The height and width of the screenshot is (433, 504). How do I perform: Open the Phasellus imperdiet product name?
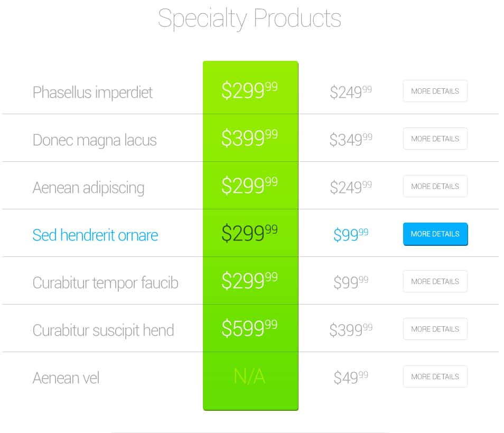[92, 92]
